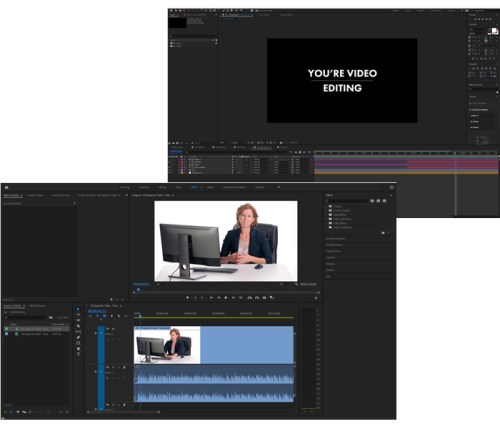Screen dimensions: 500x429
Task: Mute the Audio 1 track
Action: 113,367
